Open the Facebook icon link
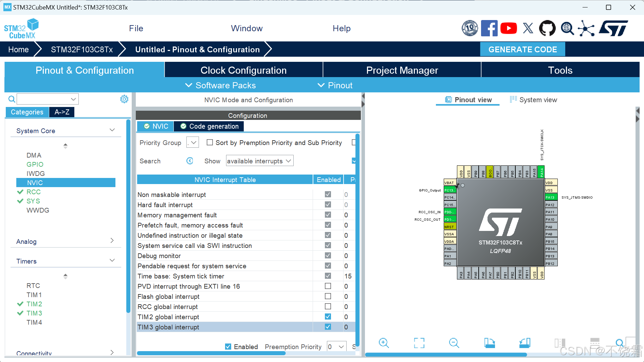Screen dimensions: 644x362 (489, 28)
